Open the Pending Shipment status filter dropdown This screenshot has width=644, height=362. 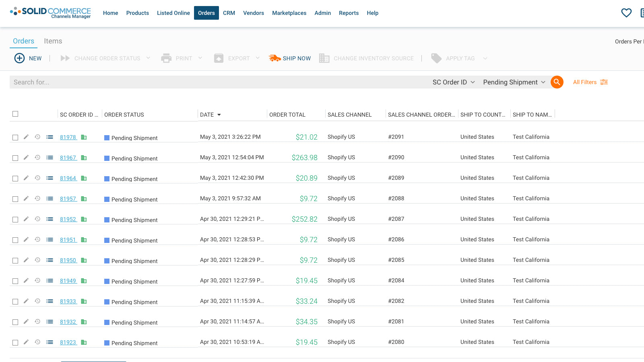click(x=514, y=82)
